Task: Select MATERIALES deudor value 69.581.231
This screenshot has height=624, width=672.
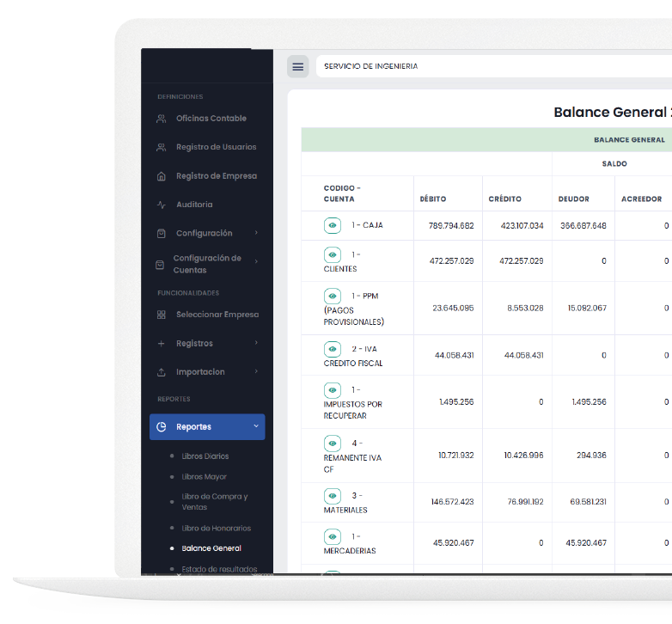Action: 588,502
